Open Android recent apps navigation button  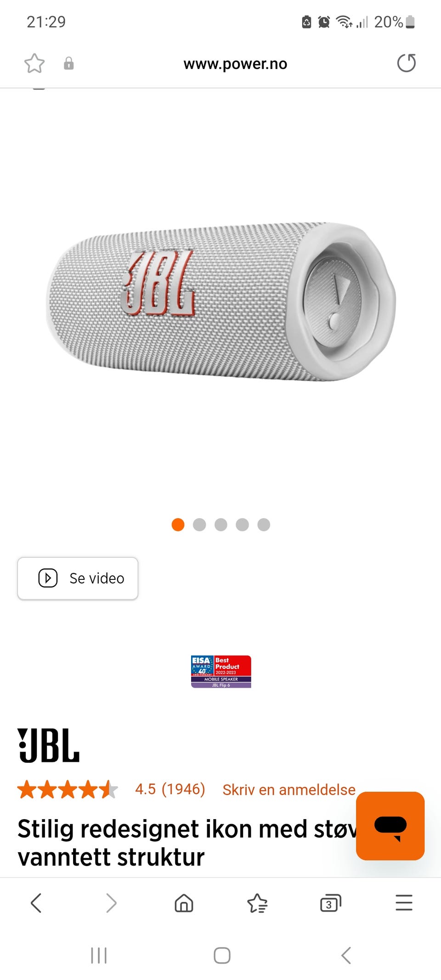pyautogui.click(x=99, y=955)
